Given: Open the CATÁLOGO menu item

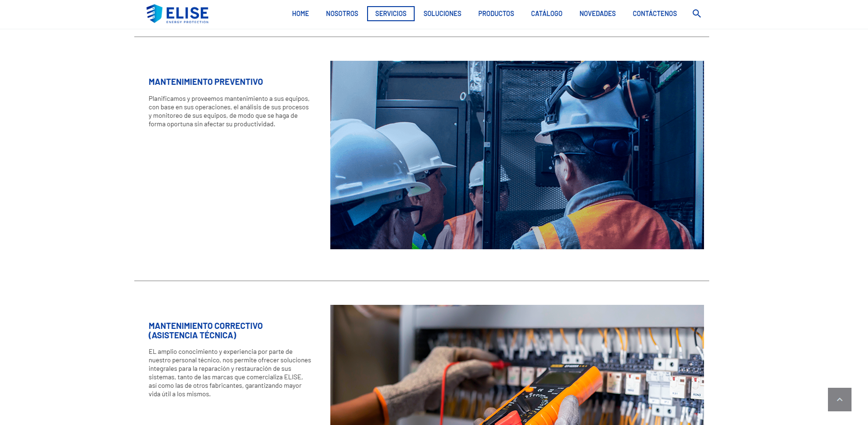Looking at the screenshot, I should click(547, 14).
